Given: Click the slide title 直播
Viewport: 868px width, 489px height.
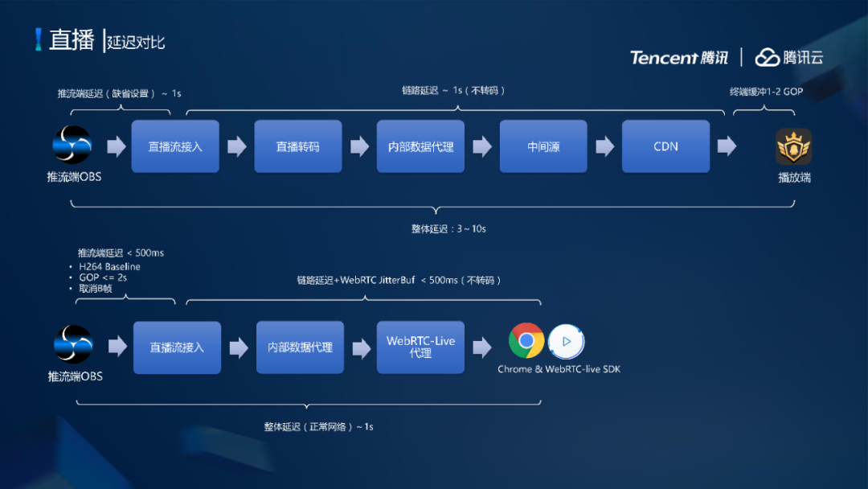Looking at the screenshot, I should pos(72,40).
